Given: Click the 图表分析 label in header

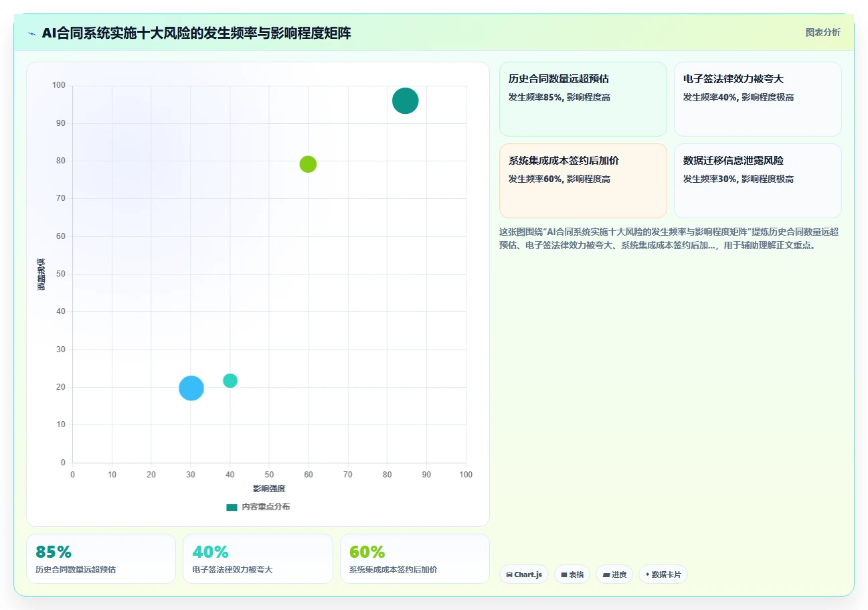Looking at the screenshot, I should [822, 33].
